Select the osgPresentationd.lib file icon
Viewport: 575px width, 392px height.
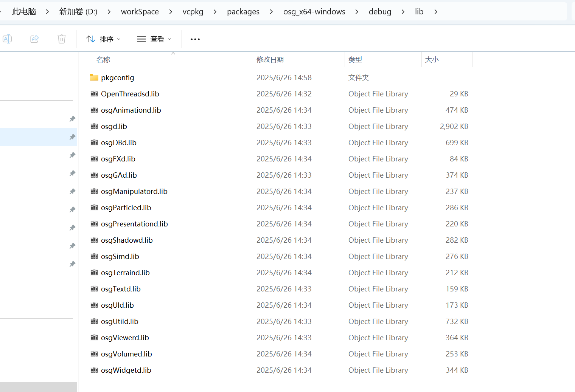coord(94,224)
